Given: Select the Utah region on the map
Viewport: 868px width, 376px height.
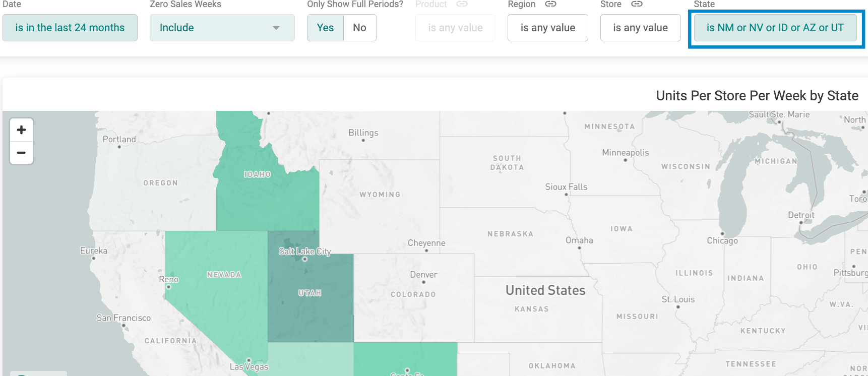Looking at the screenshot, I should pos(310,297).
